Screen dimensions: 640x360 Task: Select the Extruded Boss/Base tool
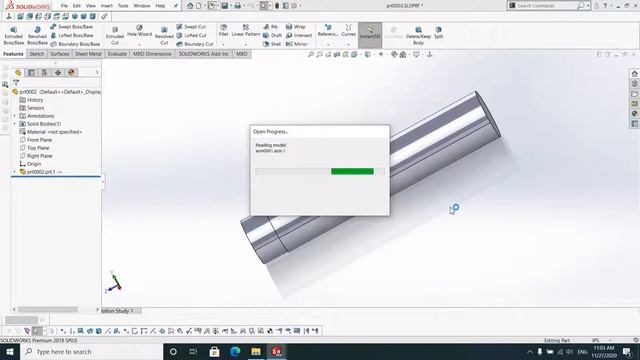click(13, 36)
